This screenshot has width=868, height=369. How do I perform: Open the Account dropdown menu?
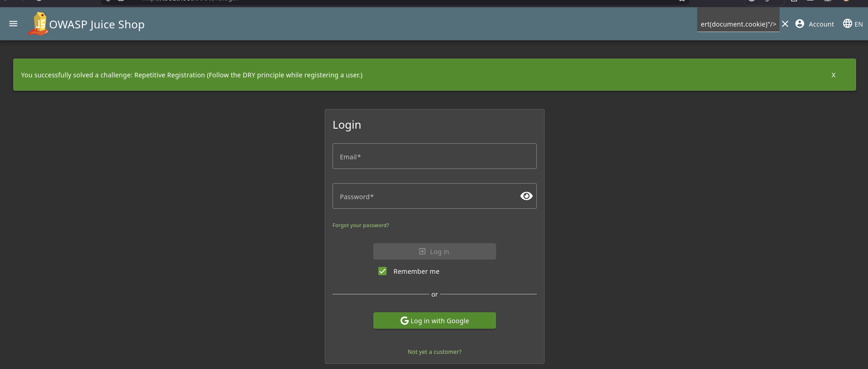coord(821,24)
